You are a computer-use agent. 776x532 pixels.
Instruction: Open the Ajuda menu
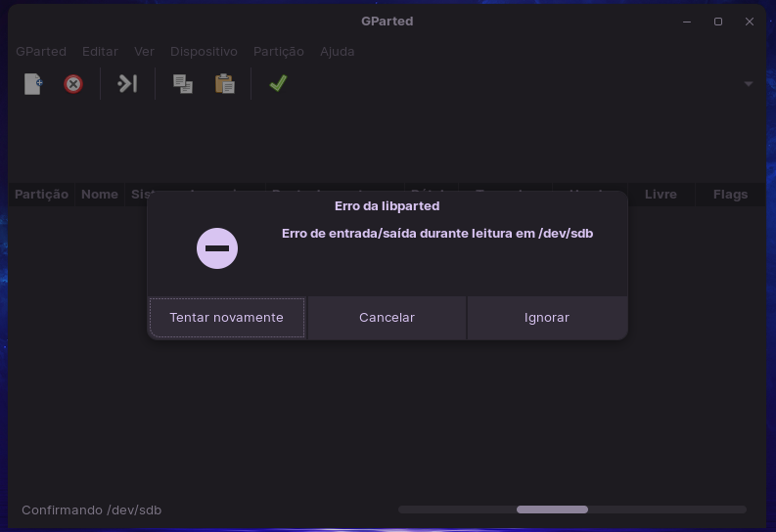click(337, 52)
